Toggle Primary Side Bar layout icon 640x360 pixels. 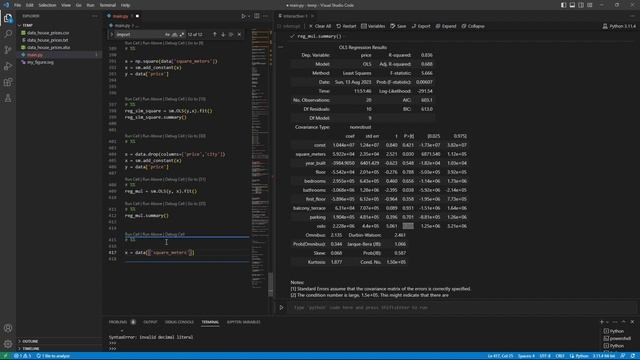pyautogui.click(x=563, y=5)
